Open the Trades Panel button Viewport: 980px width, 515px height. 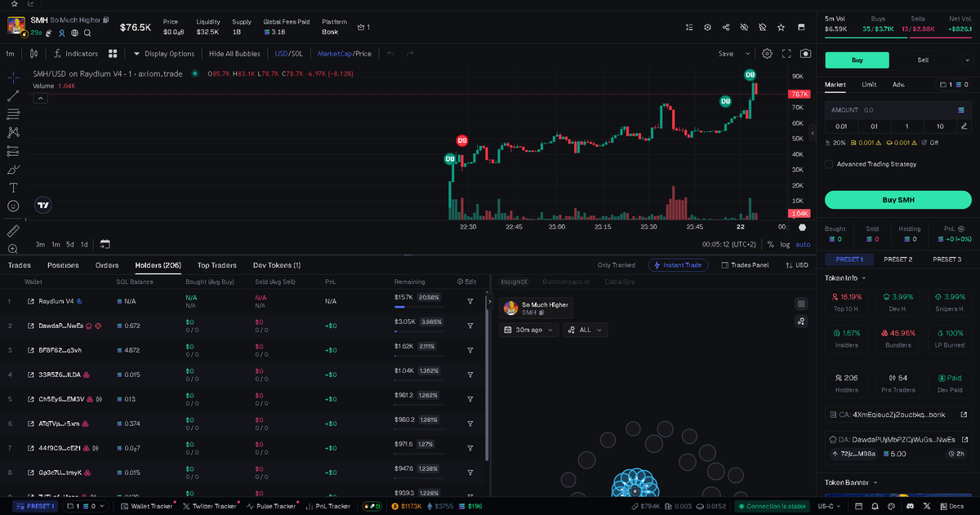[x=744, y=265]
